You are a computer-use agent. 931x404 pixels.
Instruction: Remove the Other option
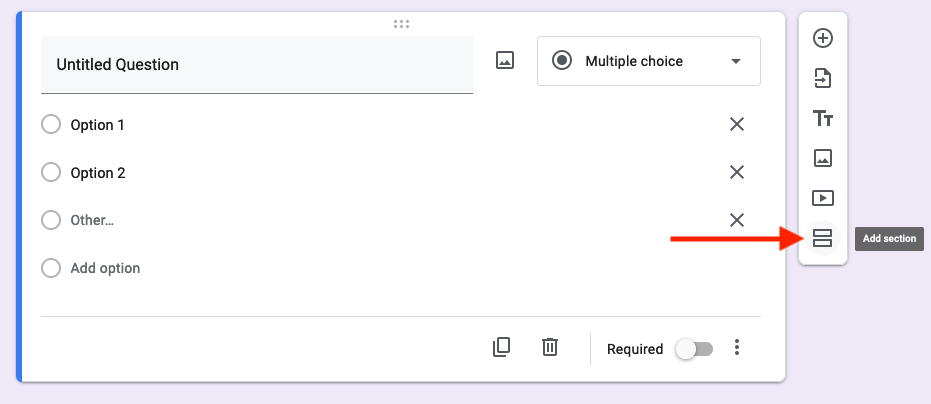pos(737,220)
